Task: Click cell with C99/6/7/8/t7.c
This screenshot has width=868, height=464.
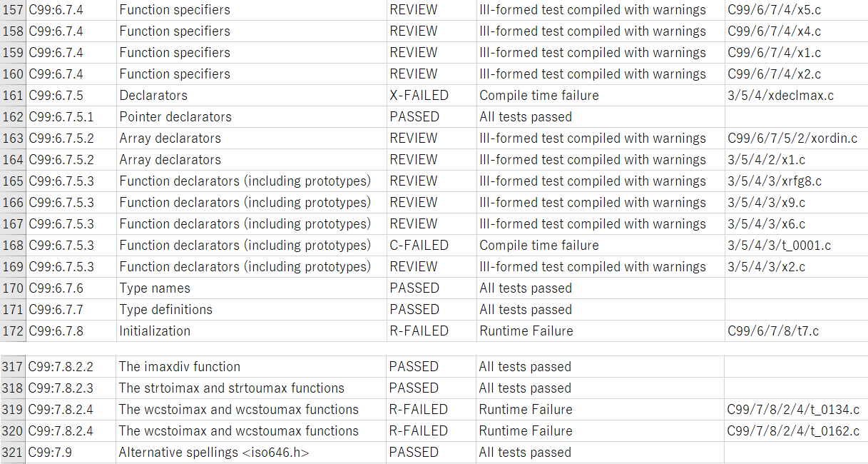Action: [x=773, y=331]
